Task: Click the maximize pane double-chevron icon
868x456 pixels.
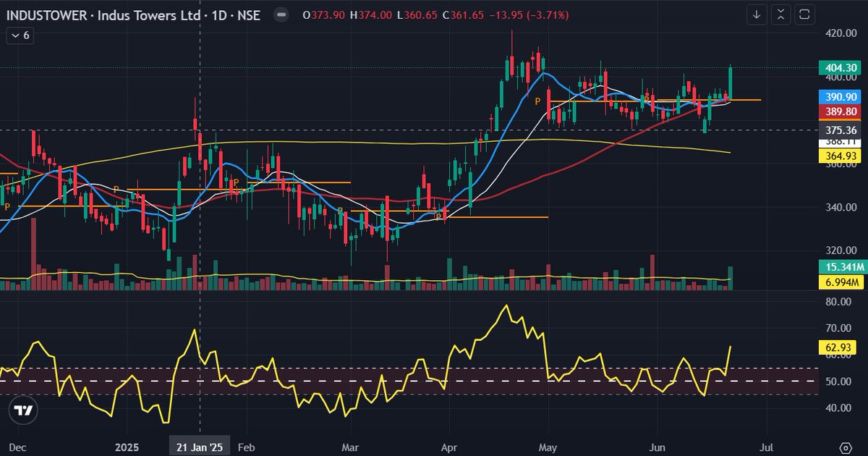Action: click(x=781, y=14)
